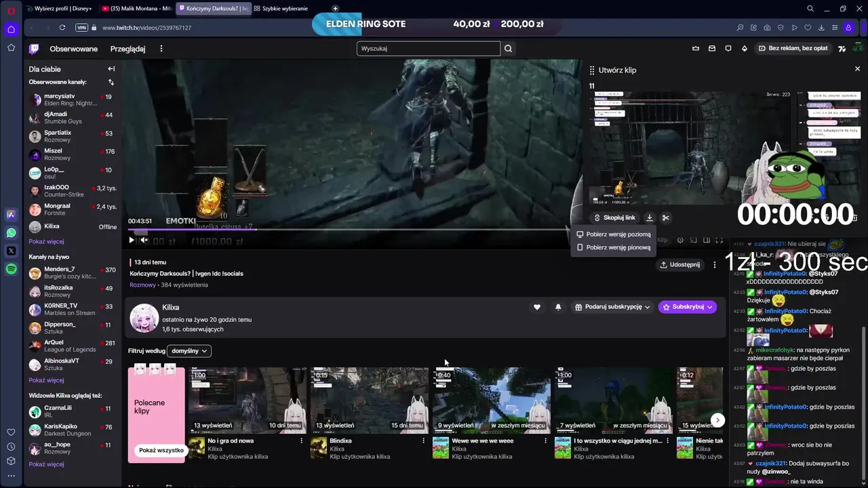Click the Twitch logo home icon

point(34,49)
